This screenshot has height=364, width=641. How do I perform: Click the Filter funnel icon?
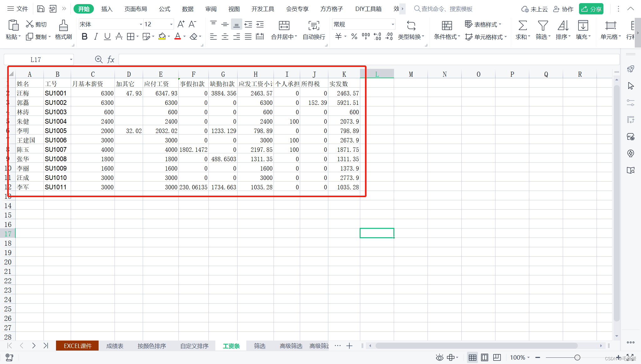543,26
